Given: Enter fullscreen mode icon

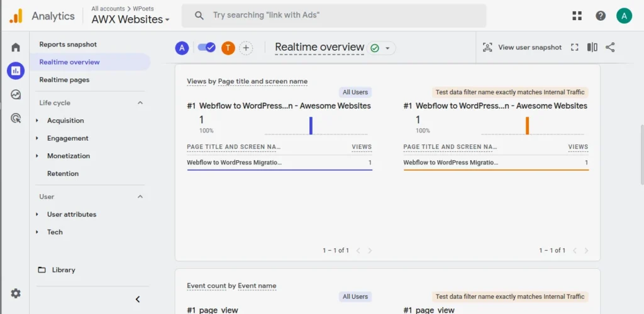Looking at the screenshot, I should click(575, 47).
